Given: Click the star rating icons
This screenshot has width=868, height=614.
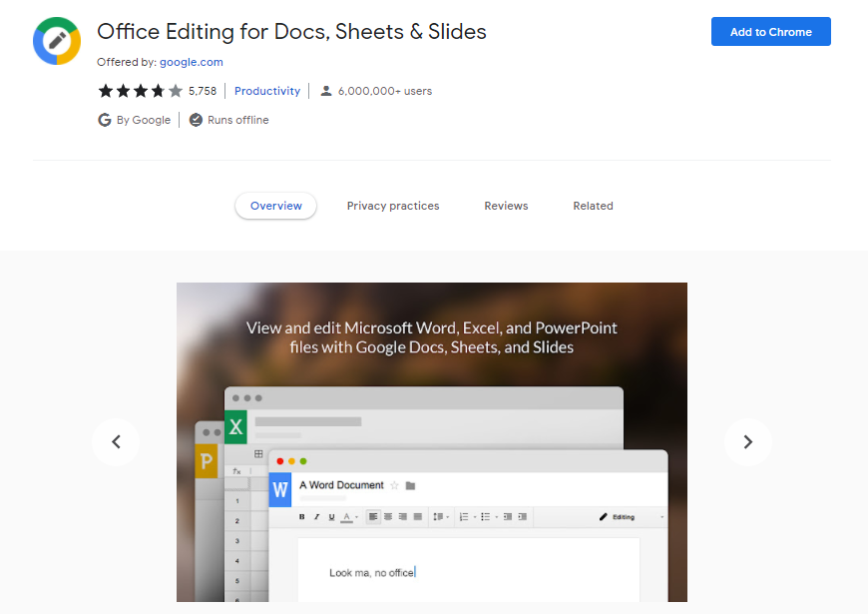Looking at the screenshot, I should (x=140, y=91).
